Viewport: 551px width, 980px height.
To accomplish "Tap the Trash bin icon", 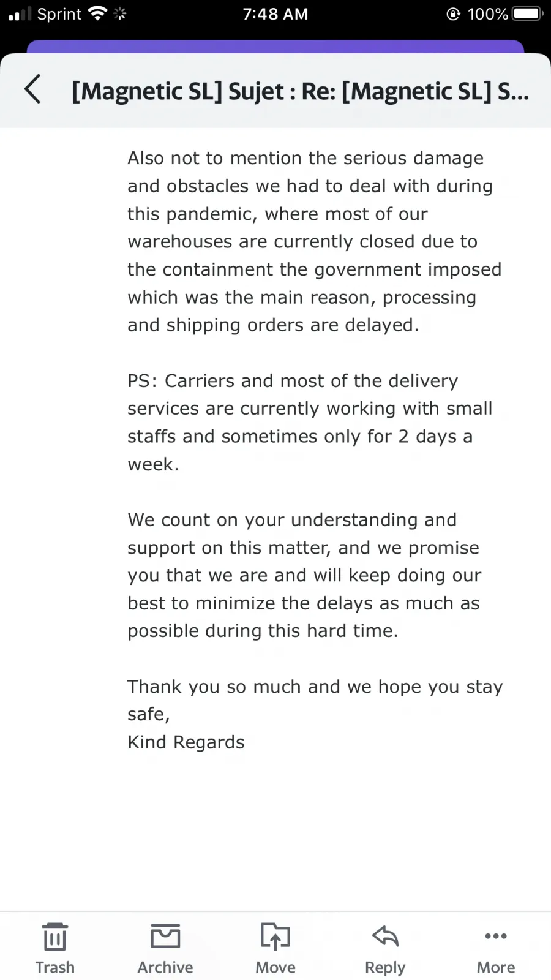I will click(x=55, y=937).
